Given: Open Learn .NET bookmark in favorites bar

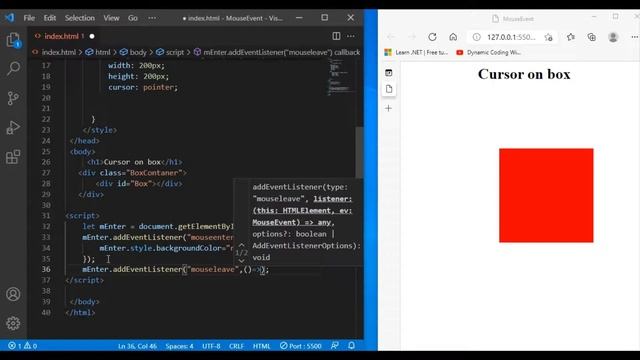Looking at the screenshot, I should (x=416, y=52).
